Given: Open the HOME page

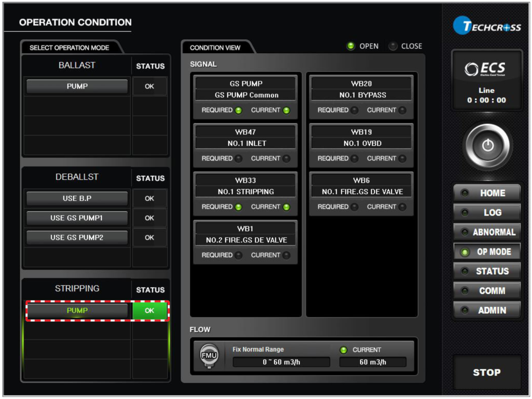Looking at the screenshot, I should (x=487, y=193).
